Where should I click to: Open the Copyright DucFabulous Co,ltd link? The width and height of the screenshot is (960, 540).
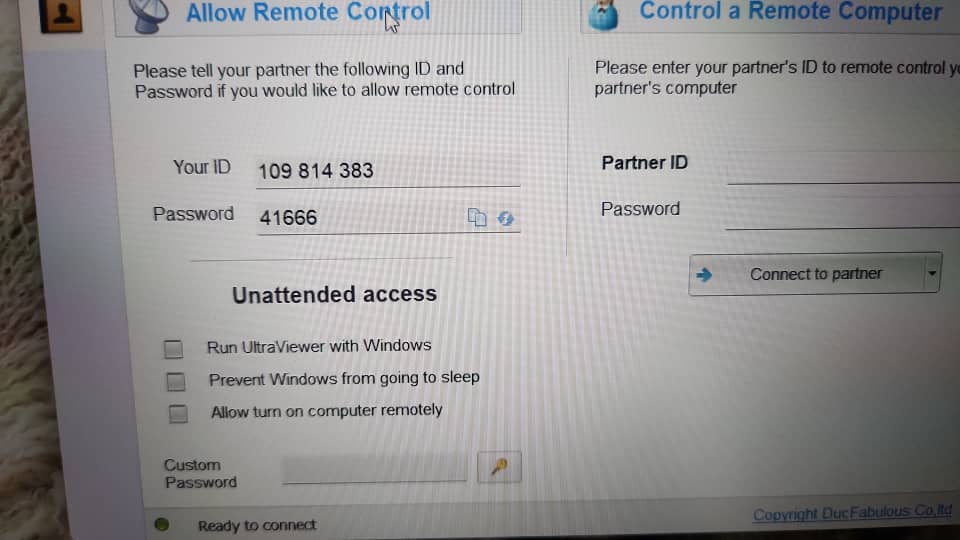coord(852,512)
